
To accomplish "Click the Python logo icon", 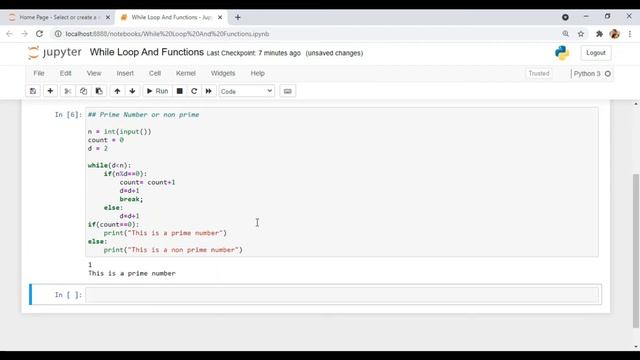I will click(562, 53).
